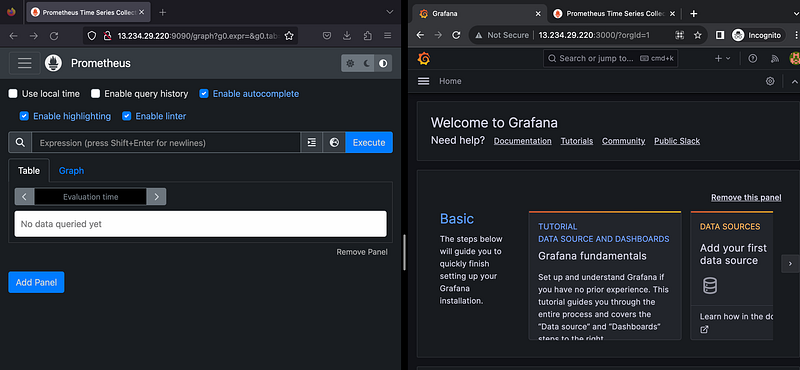Click the blue Execute button

[x=369, y=142]
